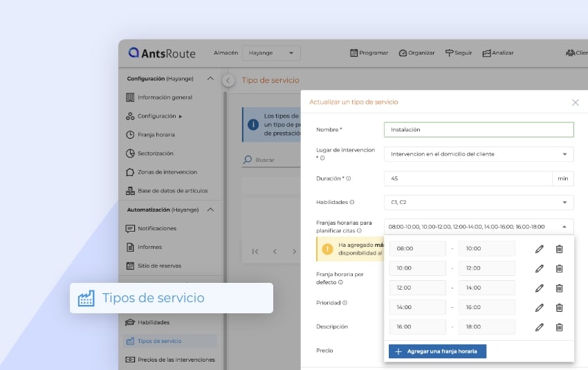Delete the 10:00-12:00 time slot with trash icon

coord(559,268)
